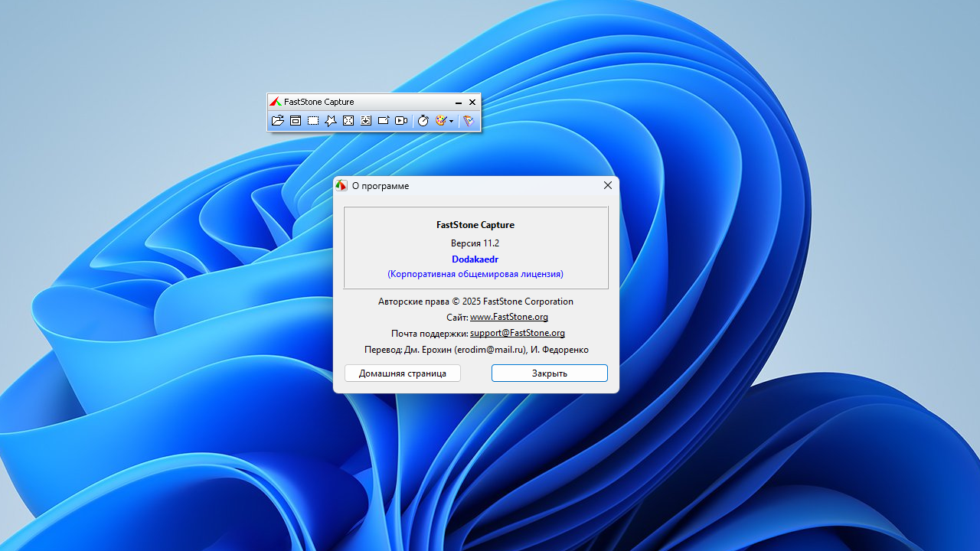Click the "О программе" dialog title
This screenshot has width=980, height=551.
pos(381,186)
